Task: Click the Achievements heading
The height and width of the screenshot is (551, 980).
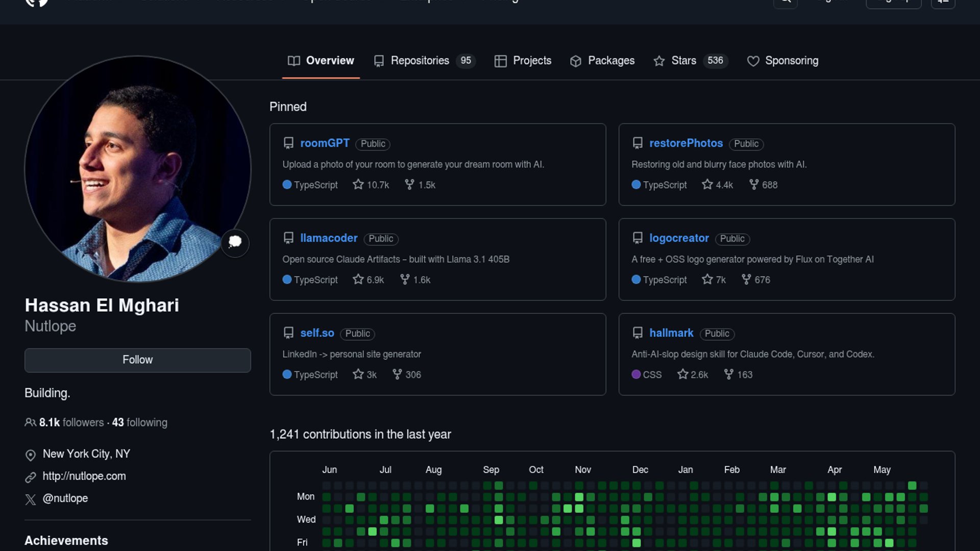Action: [66, 541]
